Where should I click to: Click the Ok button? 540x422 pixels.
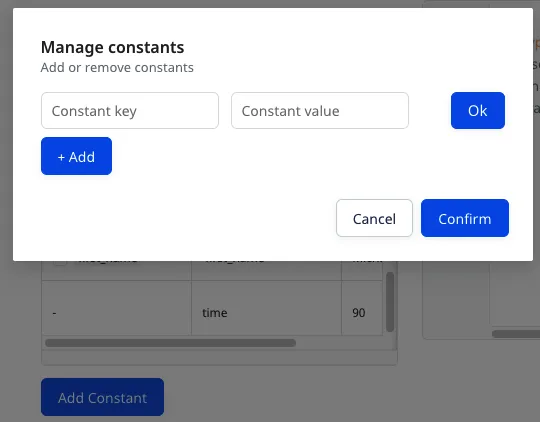click(x=478, y=111)
